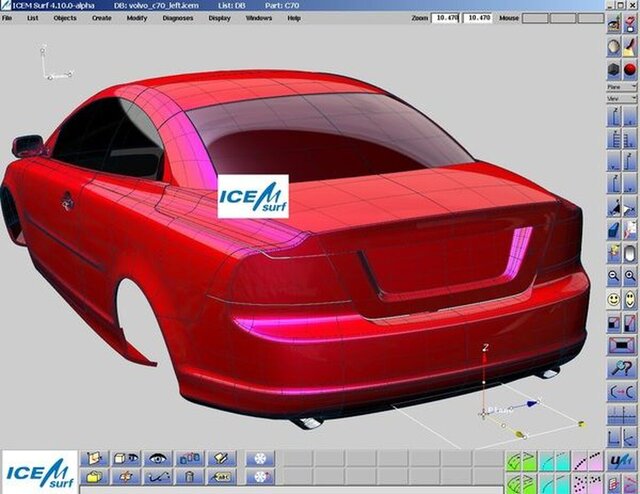Click the grid axes icon

622,415
